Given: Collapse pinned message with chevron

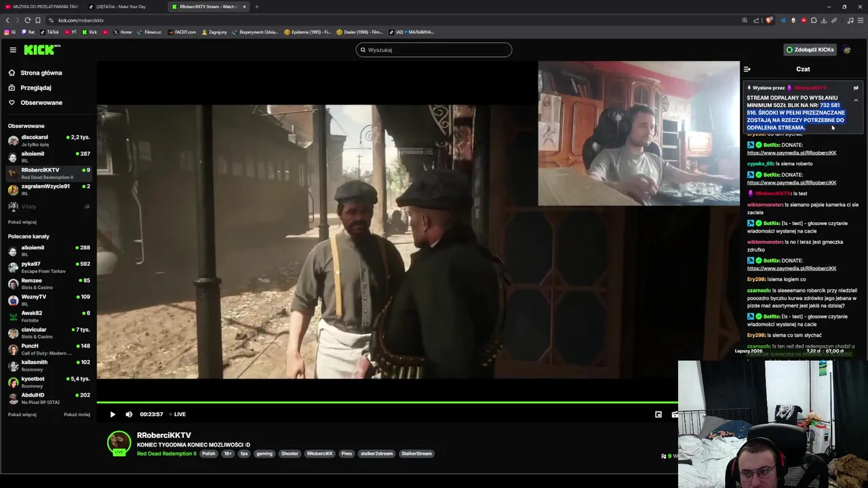Looking at the screenshot, I should [x=856, y=100].
